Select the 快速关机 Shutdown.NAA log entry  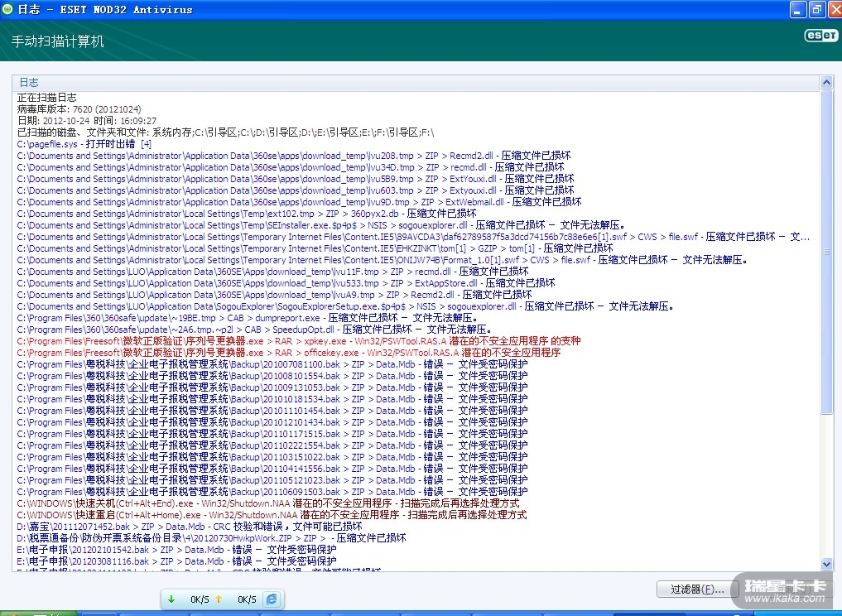point(265,503)
